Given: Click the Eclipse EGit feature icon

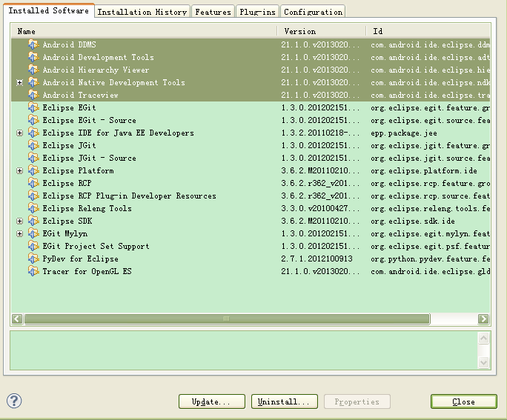Looking at the screenshot, I should pos(33,107).
